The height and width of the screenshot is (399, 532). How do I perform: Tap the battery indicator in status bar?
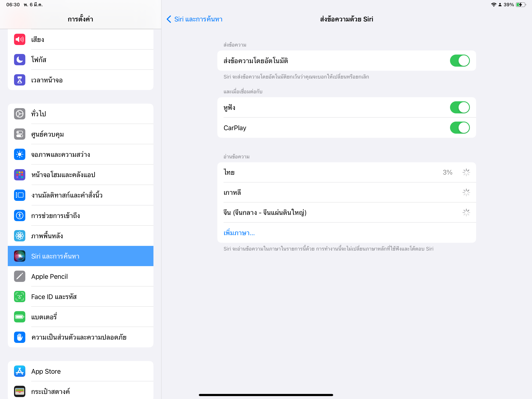click(521, 4)
